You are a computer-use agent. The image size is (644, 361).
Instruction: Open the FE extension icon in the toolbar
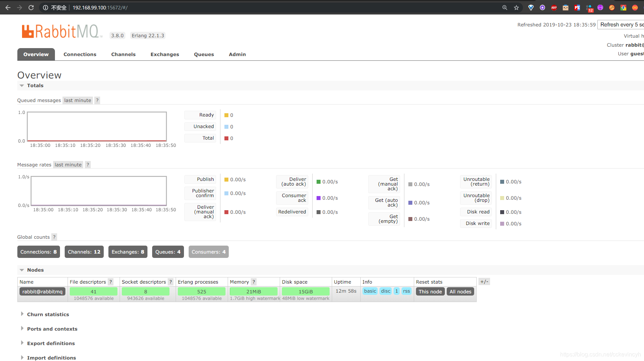click(577, 8)
